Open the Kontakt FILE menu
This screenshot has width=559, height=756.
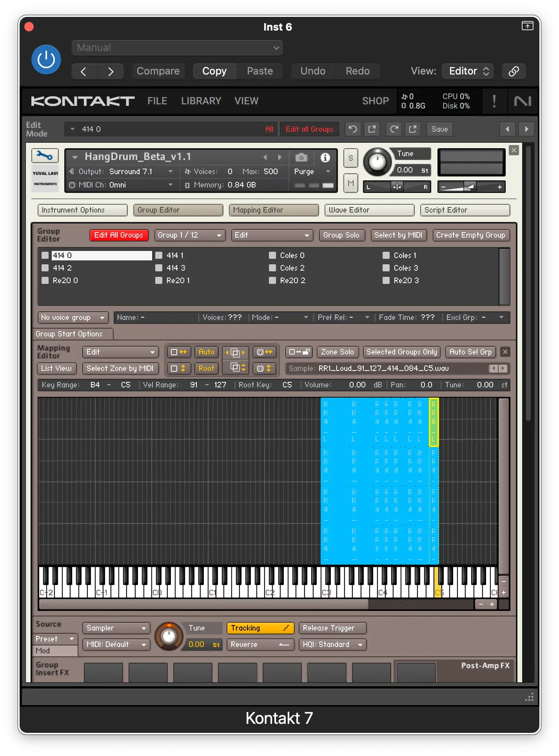157,101
